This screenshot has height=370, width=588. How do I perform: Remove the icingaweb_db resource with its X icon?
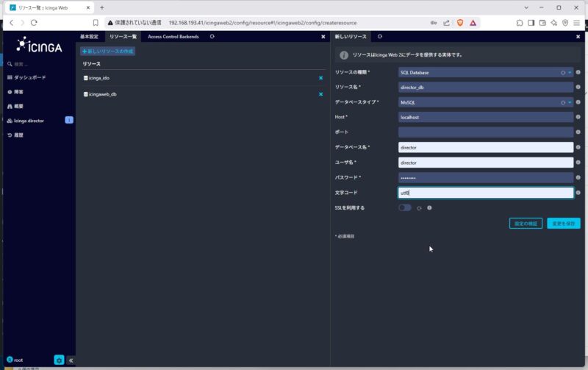(x=320, y=94)
